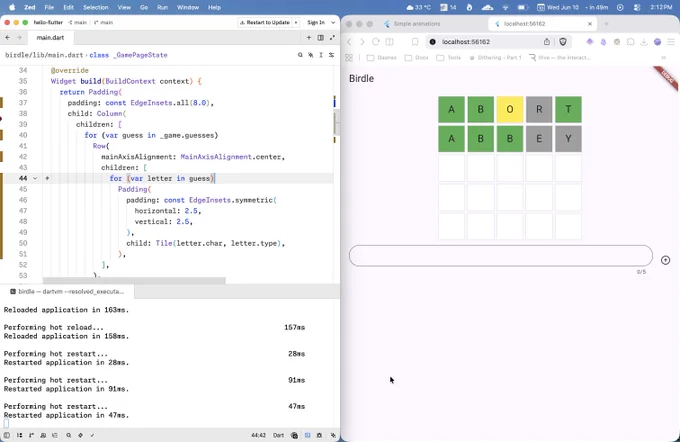680x442 pixels.
Task: Open the File menu in macOS menu bar
Action: pyautogui.click(x=49, y=7)
